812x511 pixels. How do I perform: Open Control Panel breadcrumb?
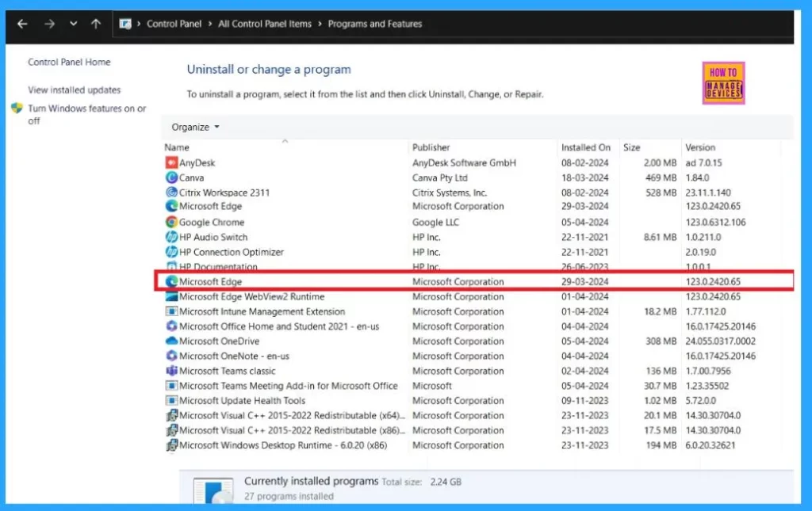(x=174, y=24)
